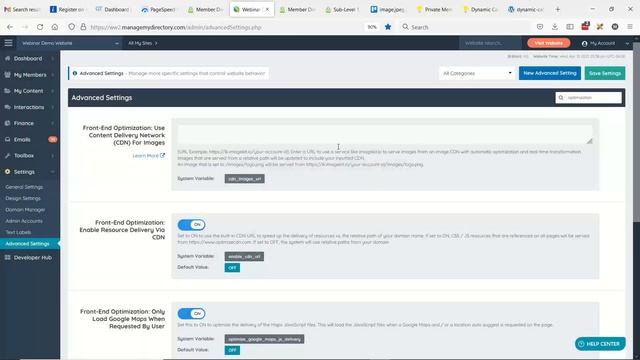Click the Save Settings button

click(x=605, y=73)
